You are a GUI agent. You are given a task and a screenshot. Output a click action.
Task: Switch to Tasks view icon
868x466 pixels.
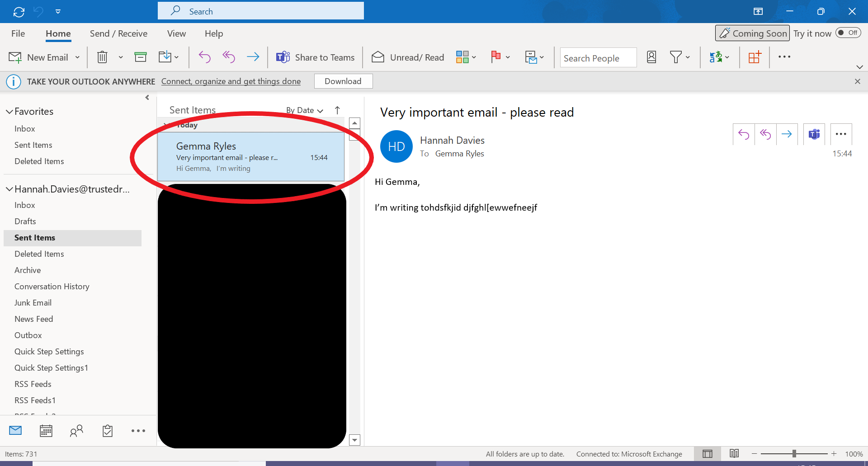pos(108,431)
